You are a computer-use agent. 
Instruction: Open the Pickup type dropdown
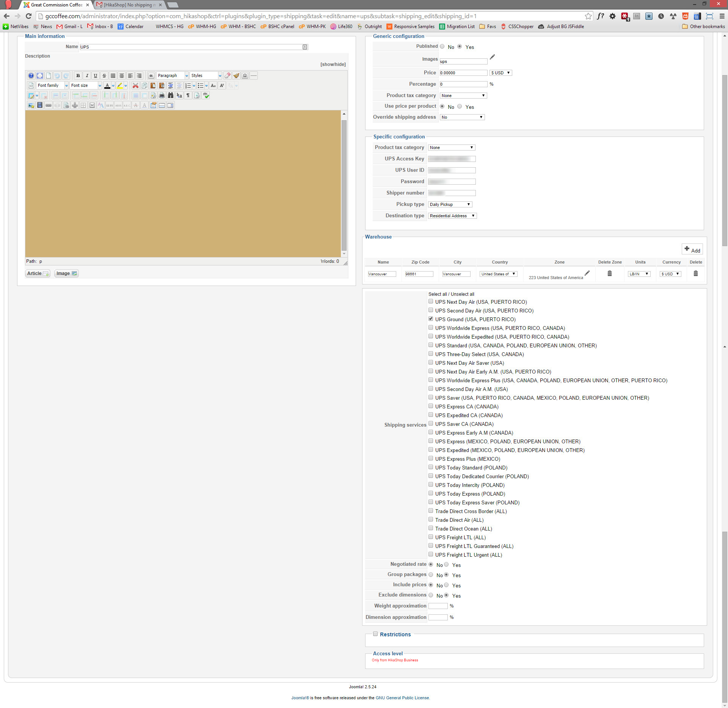pyautogui.click(x=450, y=204)
